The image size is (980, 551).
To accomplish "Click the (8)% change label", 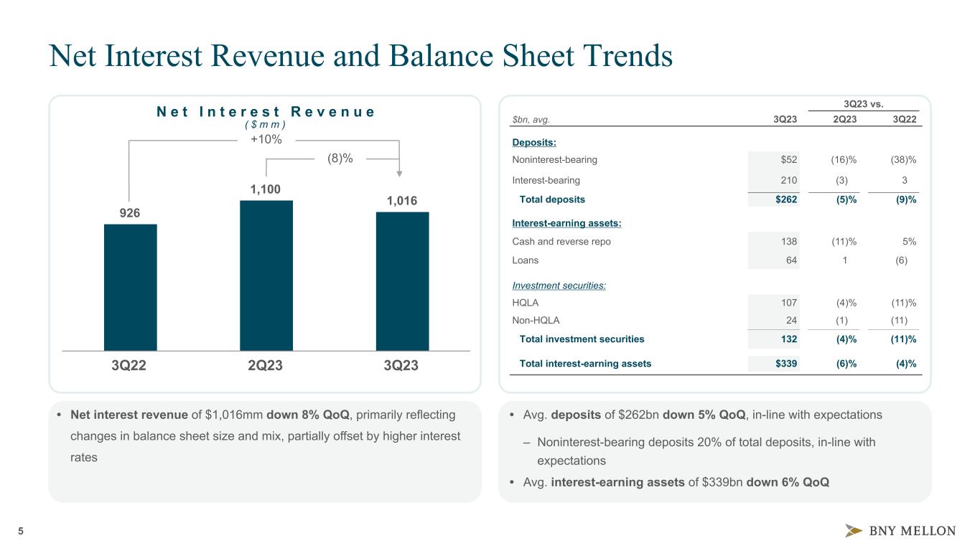I will point(340,159).
